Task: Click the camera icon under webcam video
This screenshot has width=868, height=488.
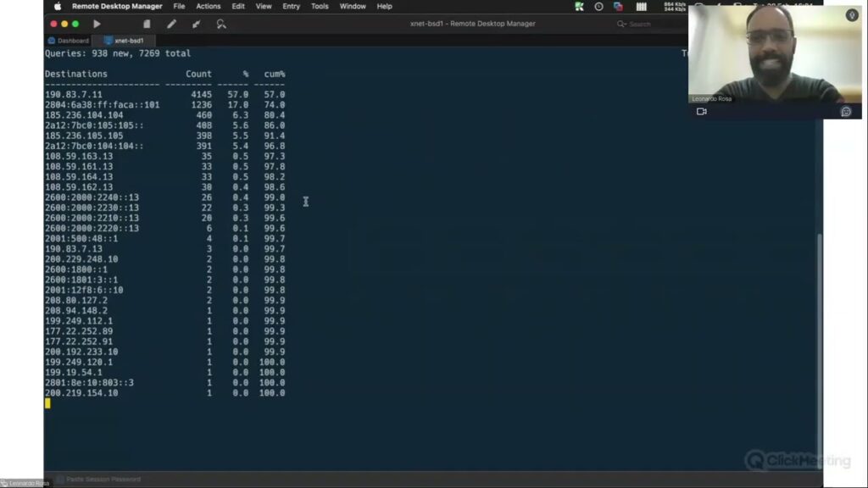Action: [701, 111]
